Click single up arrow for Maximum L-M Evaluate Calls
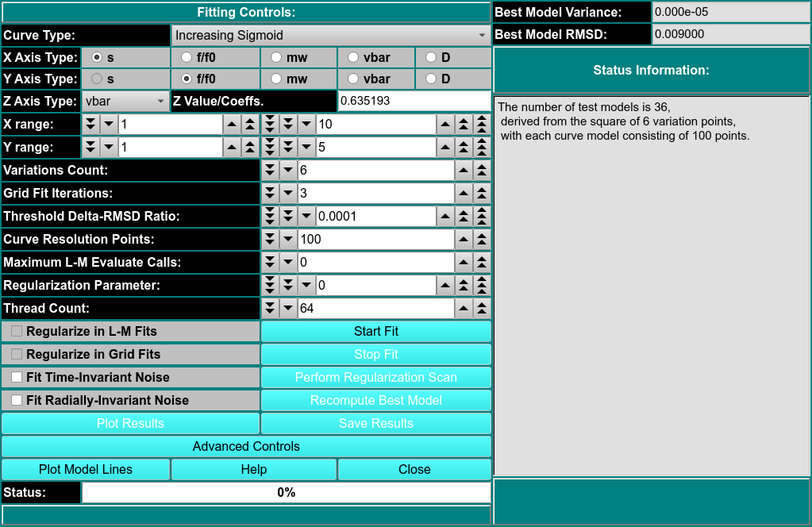812x527 pixels. pos(464,262)
